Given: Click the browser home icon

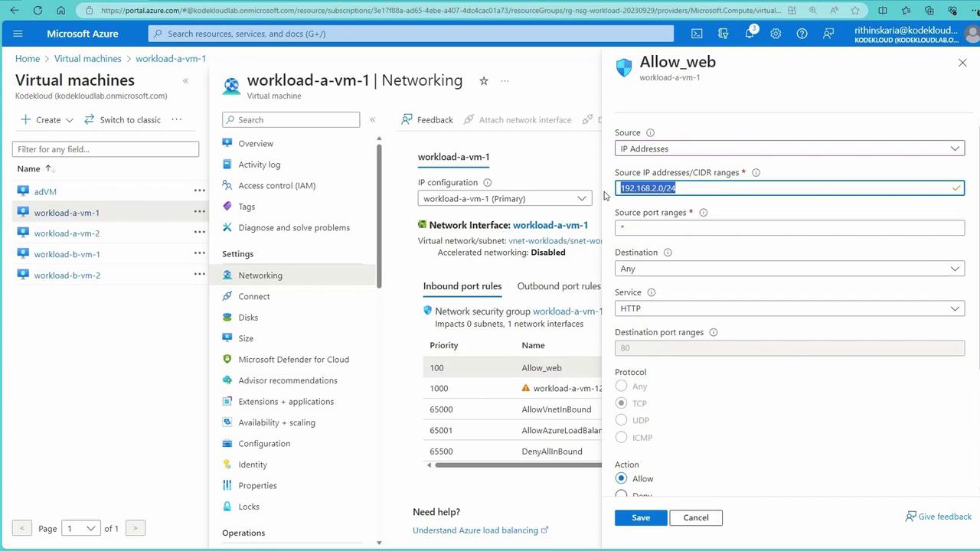Looking at the screenshot, I should (61, 11).
